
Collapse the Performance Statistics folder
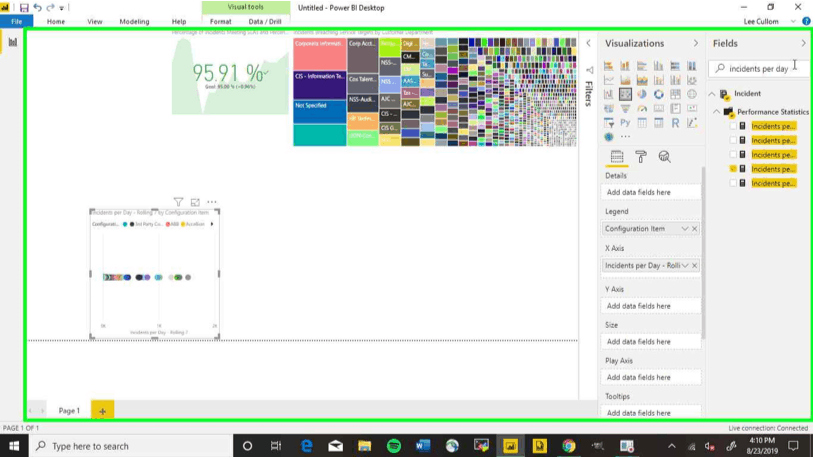point(716,112)
